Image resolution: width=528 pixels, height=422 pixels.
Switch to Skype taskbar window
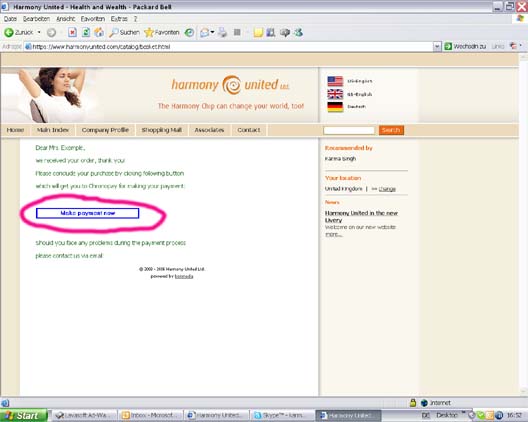click(x=282, y=416)
